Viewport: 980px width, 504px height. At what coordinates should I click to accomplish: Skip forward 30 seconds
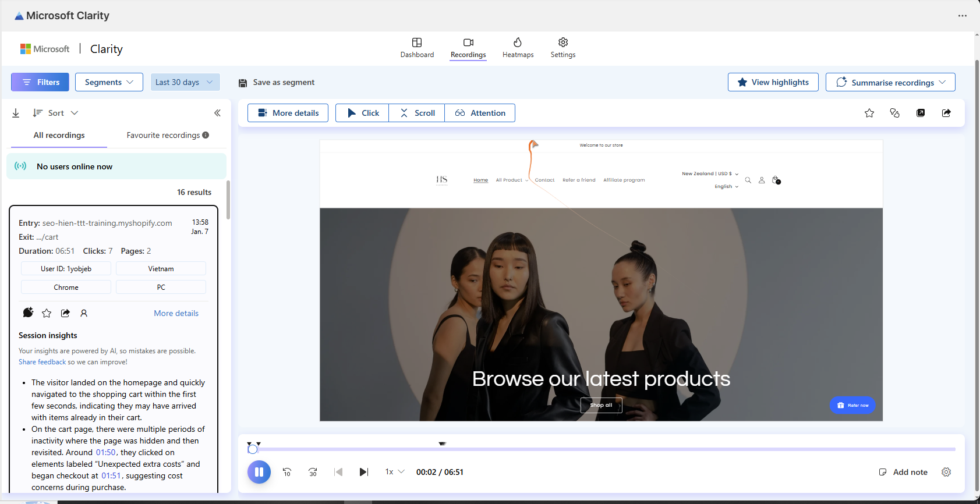[313, 472]
